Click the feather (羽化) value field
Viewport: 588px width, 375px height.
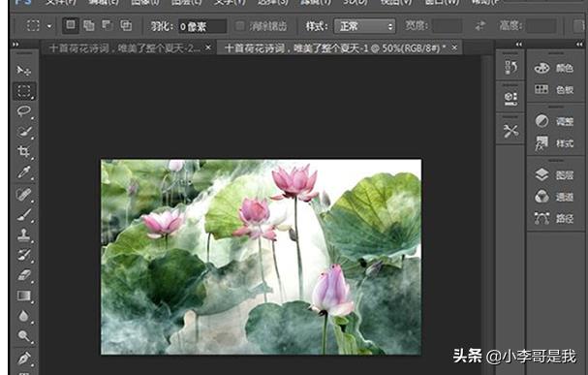(201, 26)
